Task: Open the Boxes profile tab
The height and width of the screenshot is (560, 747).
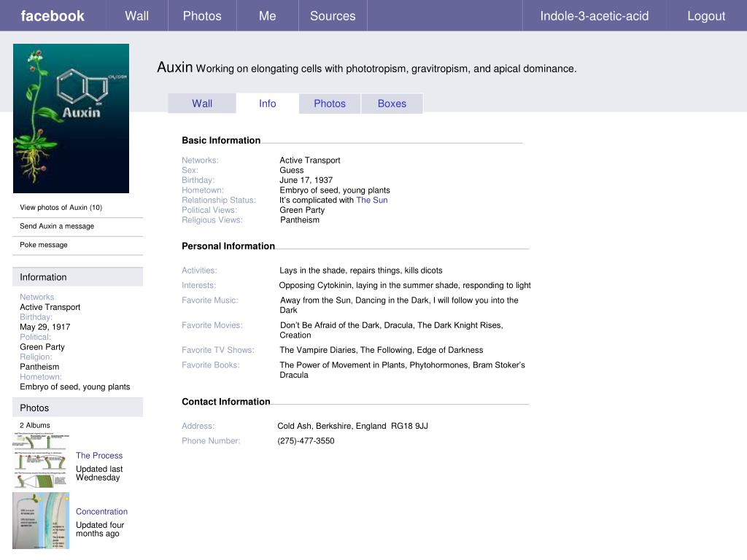Action: 392,104
